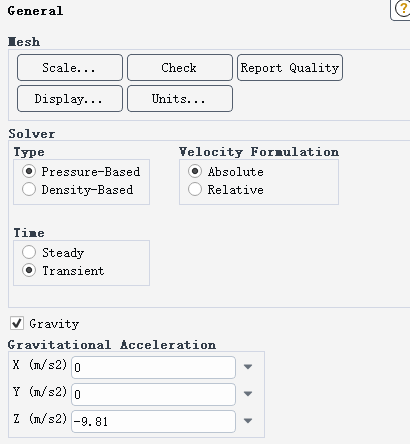This screenshot has height=444, width=410.
Task: Open the mesh Display dialog
Action: pyautogui.click(x=70, y=99)
